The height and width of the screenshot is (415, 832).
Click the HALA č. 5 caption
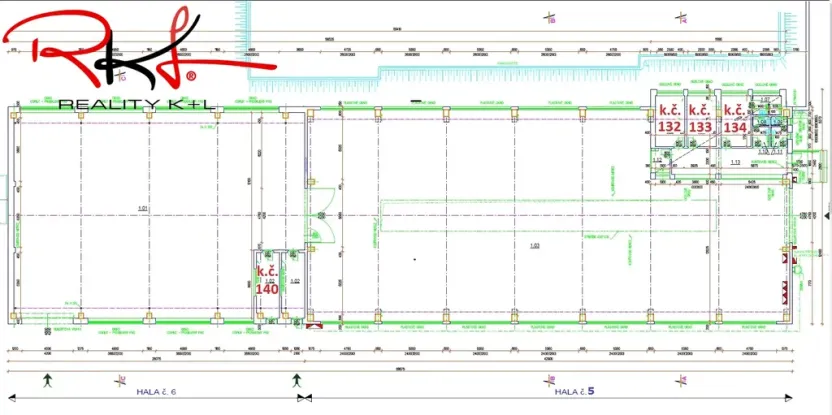tap(575, 392)
